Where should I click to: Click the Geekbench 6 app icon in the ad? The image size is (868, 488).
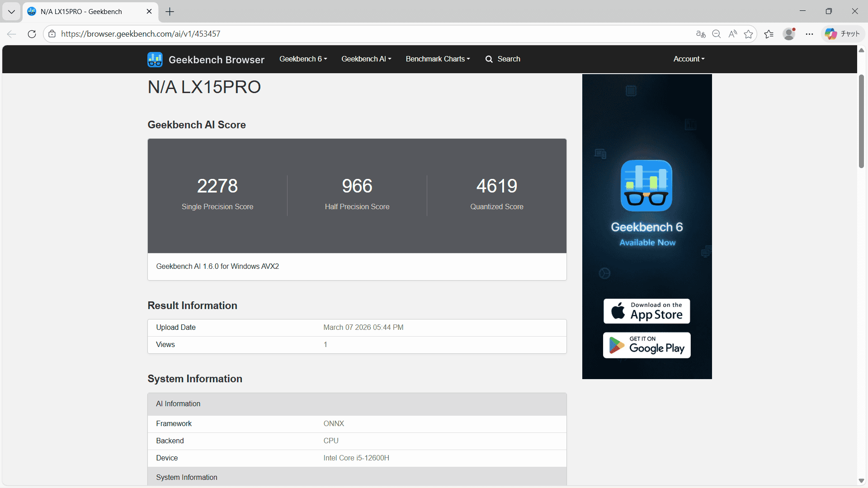tap(646, 185)
